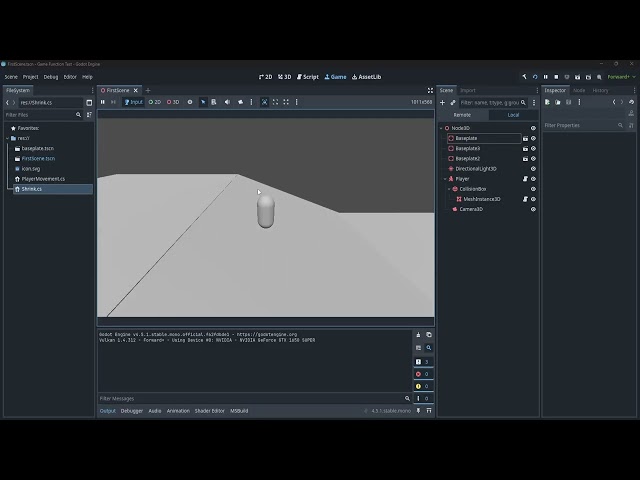Switch to the Script workspace
The height and width of the screenshot is (480, 640).
click(308, 77)
